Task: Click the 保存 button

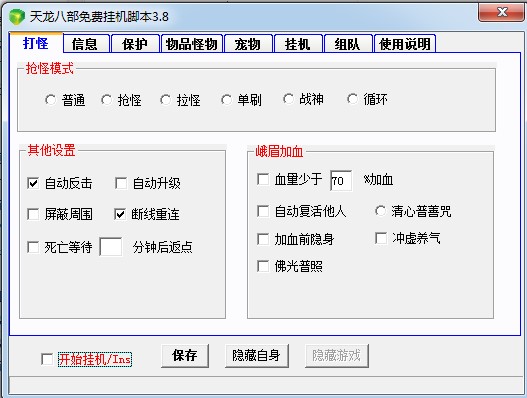Action: coord(185,356)
